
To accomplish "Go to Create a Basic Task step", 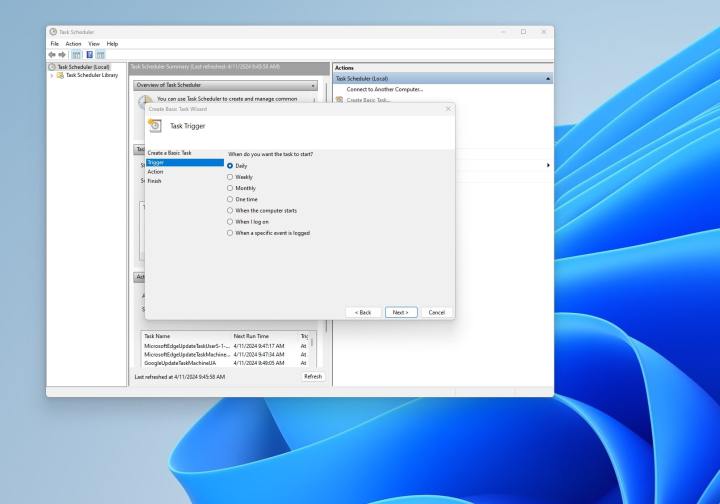I will coord(169,153).
